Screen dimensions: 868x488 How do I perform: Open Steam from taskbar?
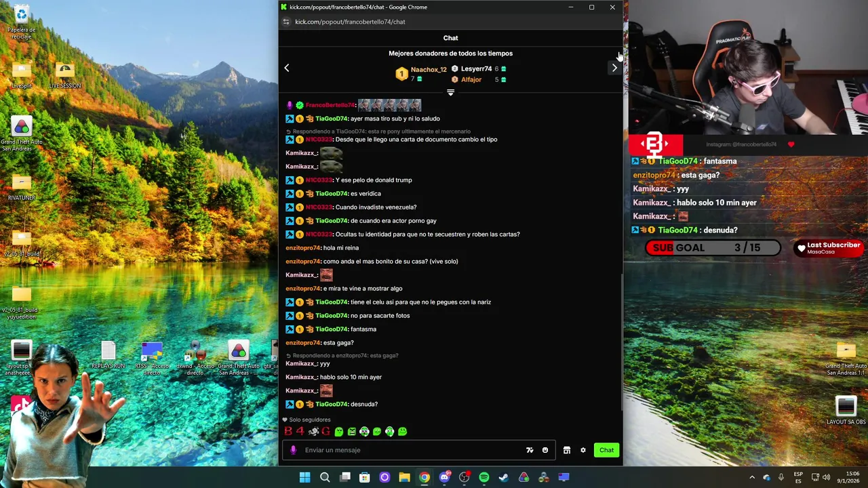504,477
